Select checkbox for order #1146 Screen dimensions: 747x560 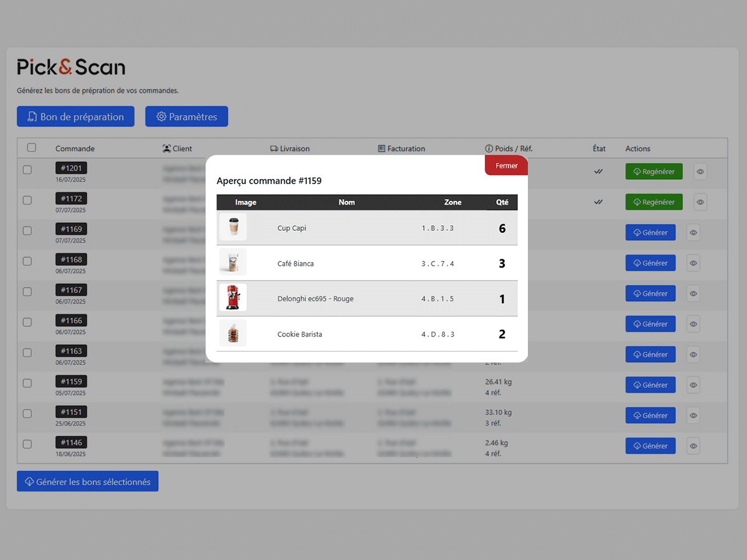(27, 444)
